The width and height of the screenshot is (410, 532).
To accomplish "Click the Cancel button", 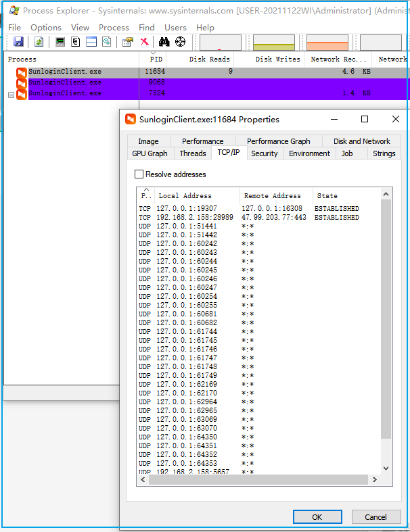I will (x=375, y=516).
